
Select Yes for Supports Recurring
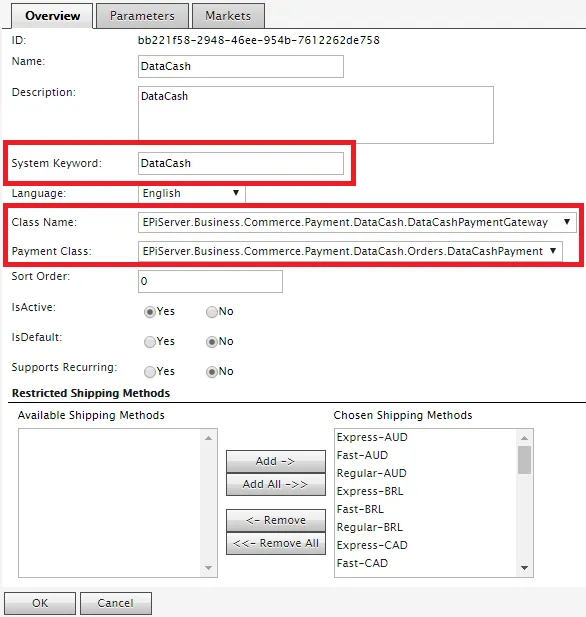click(150, 372)
